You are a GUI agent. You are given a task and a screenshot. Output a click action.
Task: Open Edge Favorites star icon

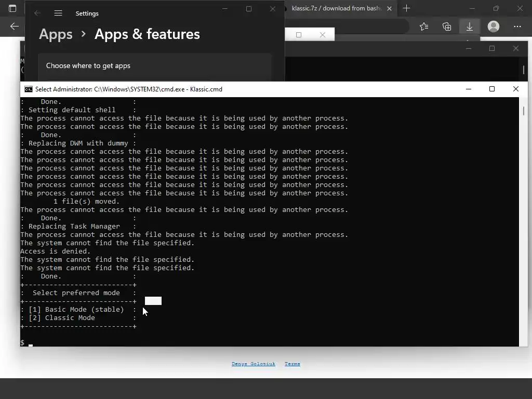pos(424,26)
